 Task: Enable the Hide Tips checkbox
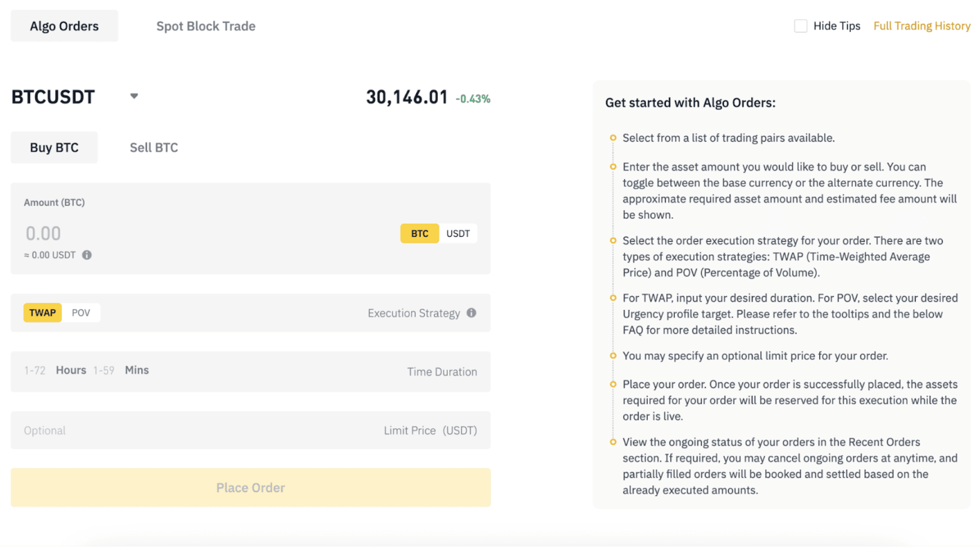click(801, 25)
